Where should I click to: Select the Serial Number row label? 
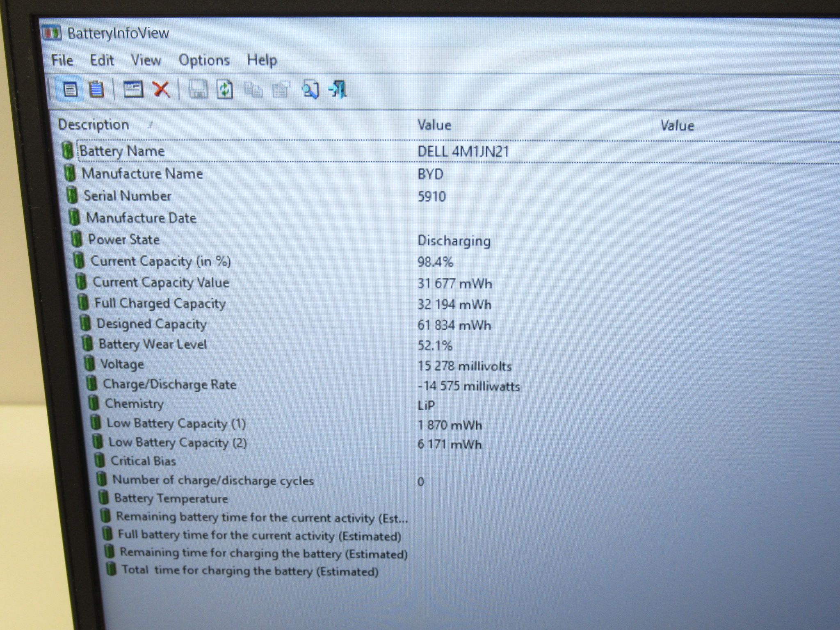[x=128, y=196]
